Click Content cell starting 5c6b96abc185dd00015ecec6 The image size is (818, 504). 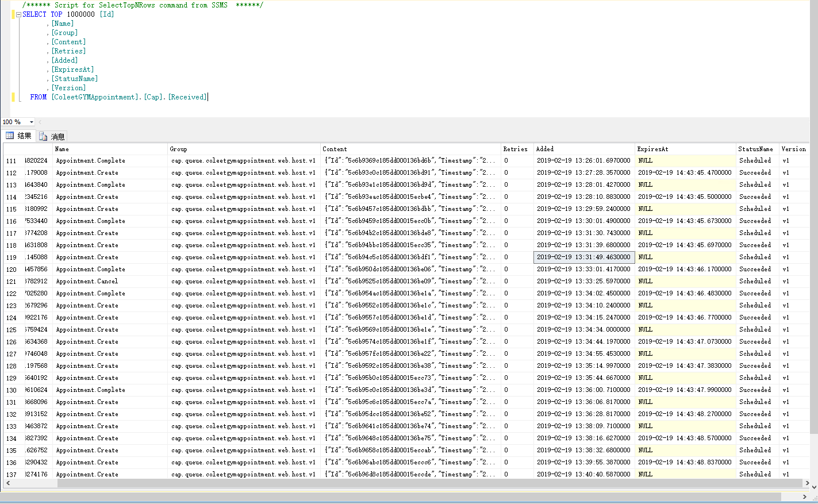click(411, 463)
